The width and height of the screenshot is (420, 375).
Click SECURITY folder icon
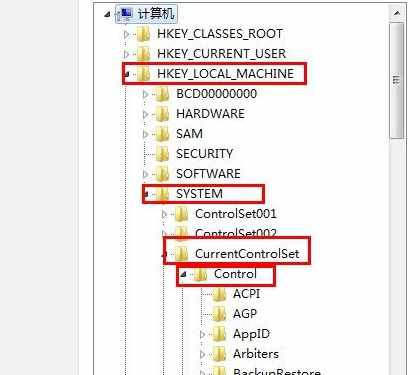(x=162, y=154)
